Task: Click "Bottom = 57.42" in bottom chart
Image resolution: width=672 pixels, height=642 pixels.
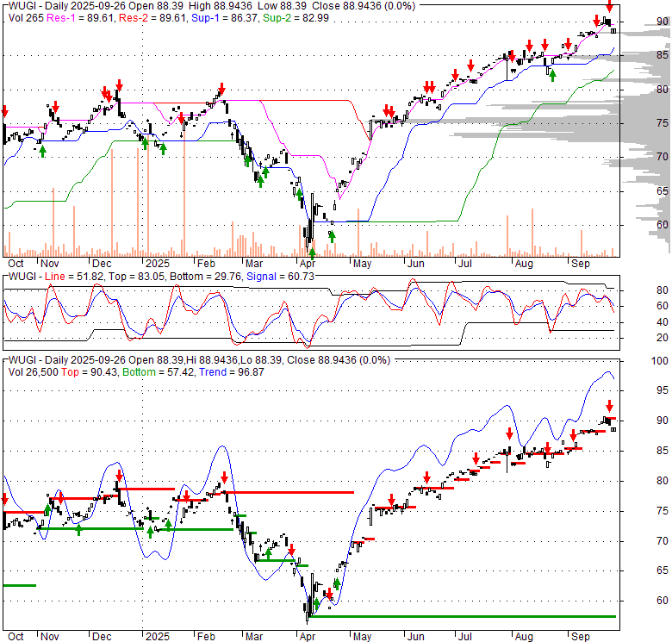Action: click(159, 372)
